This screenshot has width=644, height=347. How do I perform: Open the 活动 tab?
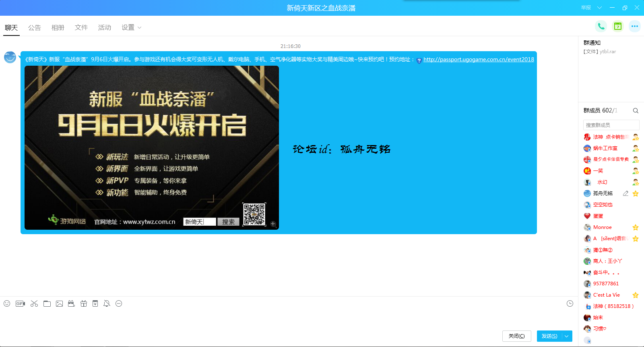[105, 27]
